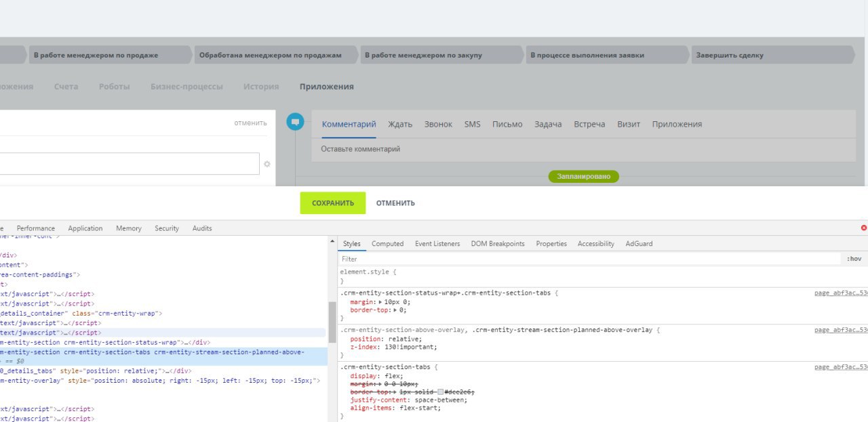Open page_abf3ac source link for .crm-entity-section-tabs rule
Image resolution: width=868 pixels, height=422 pixels.
[841, 367]
